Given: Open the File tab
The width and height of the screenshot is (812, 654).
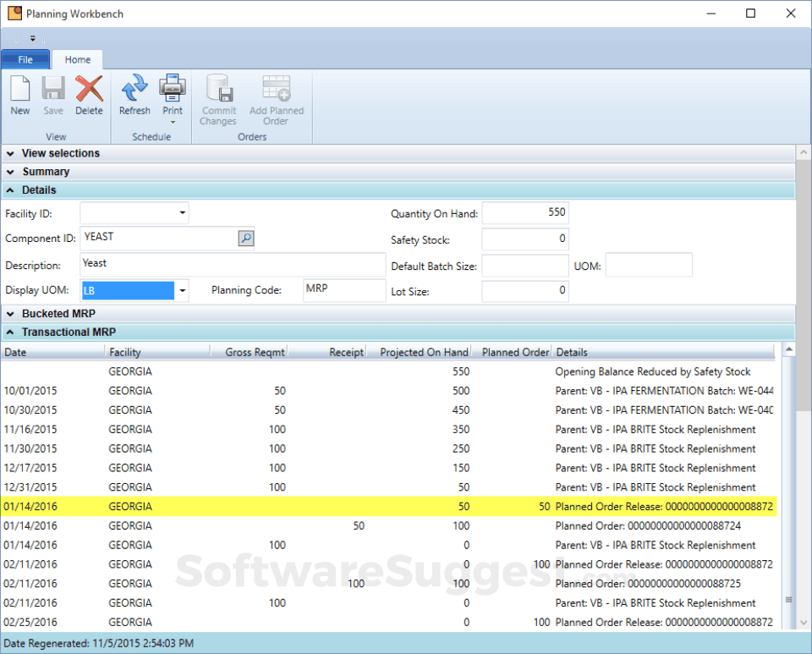Looking at the screenshot, I should tap(25, 60).
